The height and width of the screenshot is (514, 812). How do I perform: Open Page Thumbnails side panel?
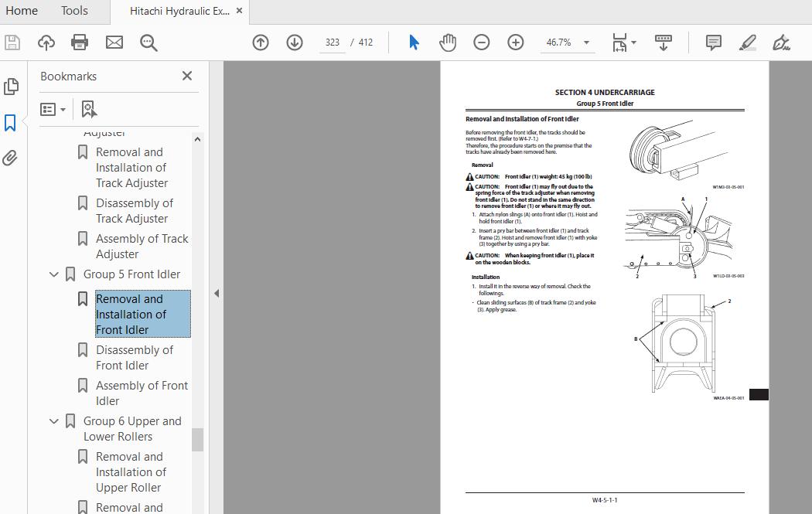[11, 87]
